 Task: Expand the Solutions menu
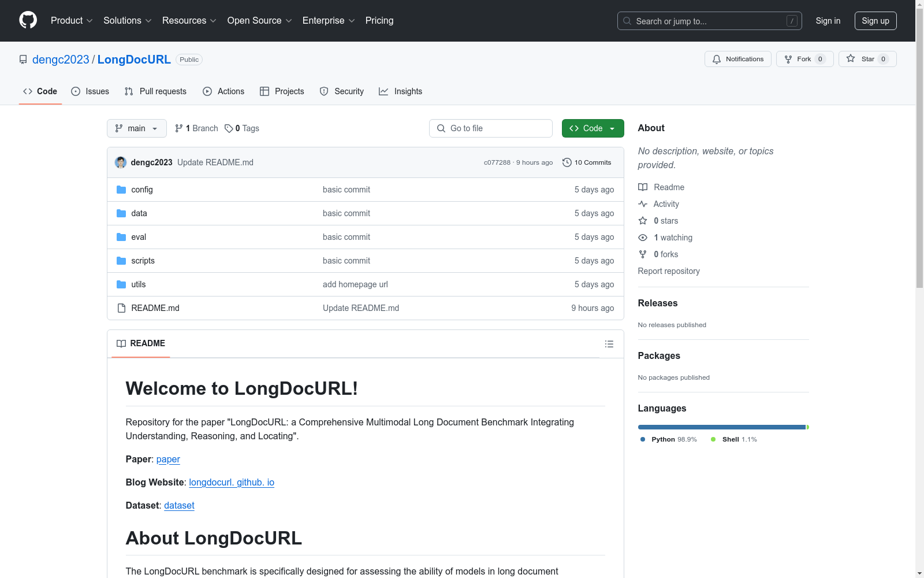pos(128,20)
